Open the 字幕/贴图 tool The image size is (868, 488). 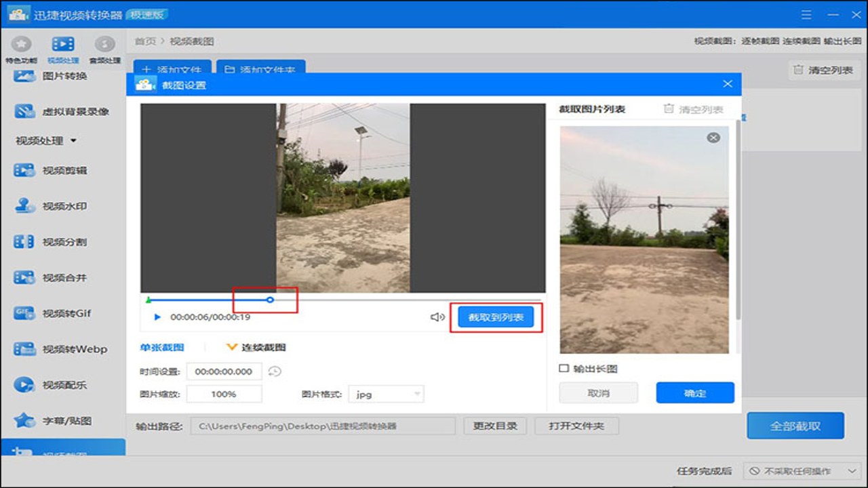click(x=52, y=421)
